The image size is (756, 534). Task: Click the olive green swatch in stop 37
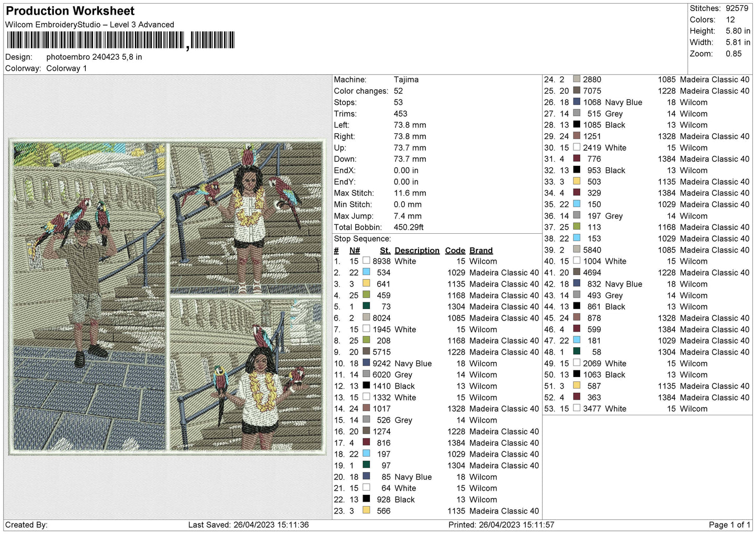(x=577, y=227)
